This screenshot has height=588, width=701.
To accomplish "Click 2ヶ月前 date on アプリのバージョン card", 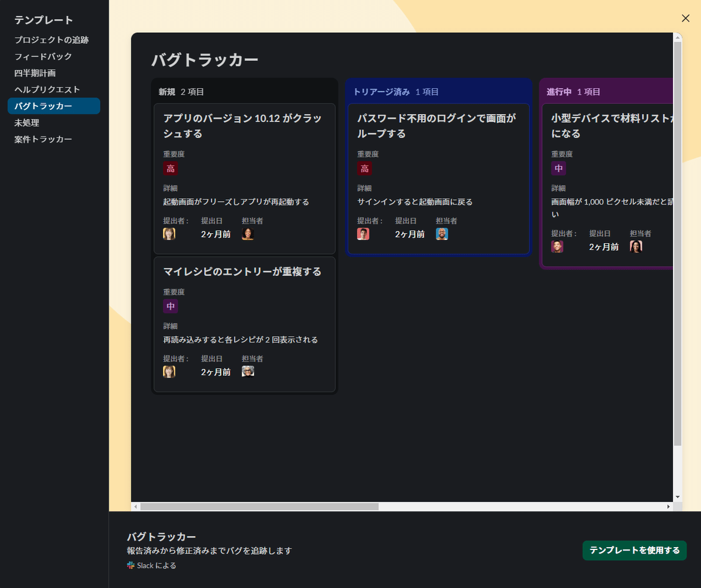I will 216,234.
